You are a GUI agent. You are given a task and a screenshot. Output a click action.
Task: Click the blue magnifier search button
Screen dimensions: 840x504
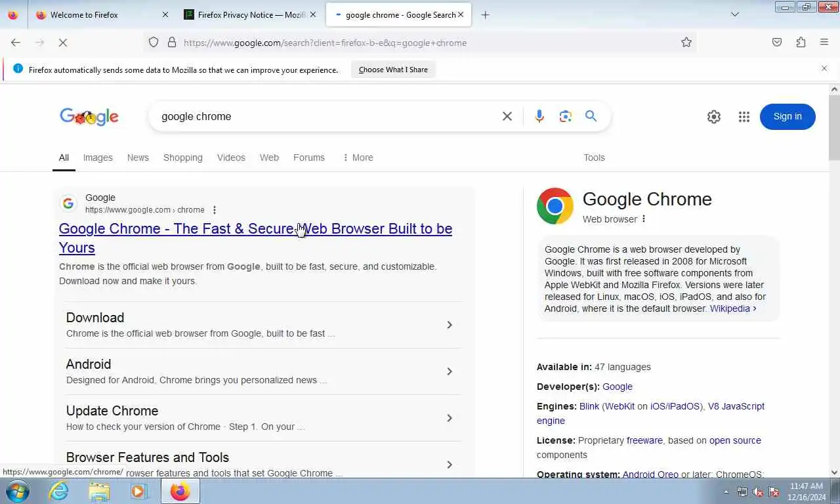point(591,116)
